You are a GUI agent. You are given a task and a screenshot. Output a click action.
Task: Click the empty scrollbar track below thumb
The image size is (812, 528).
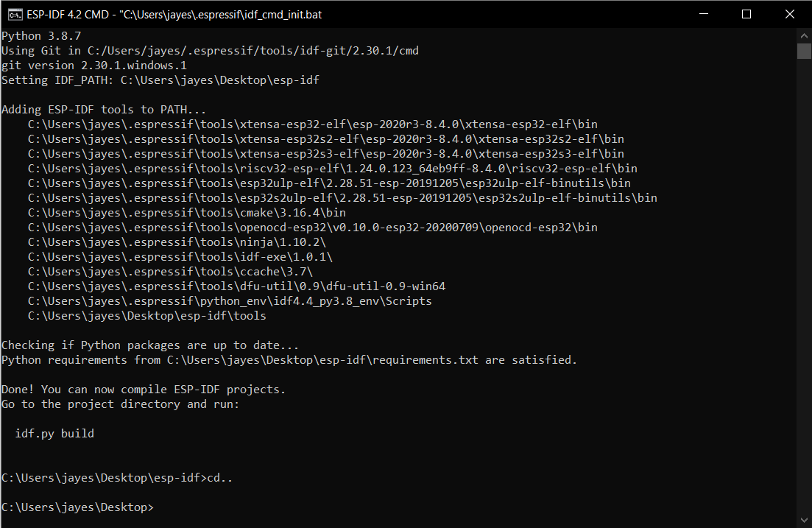click(x=804, y=285)
